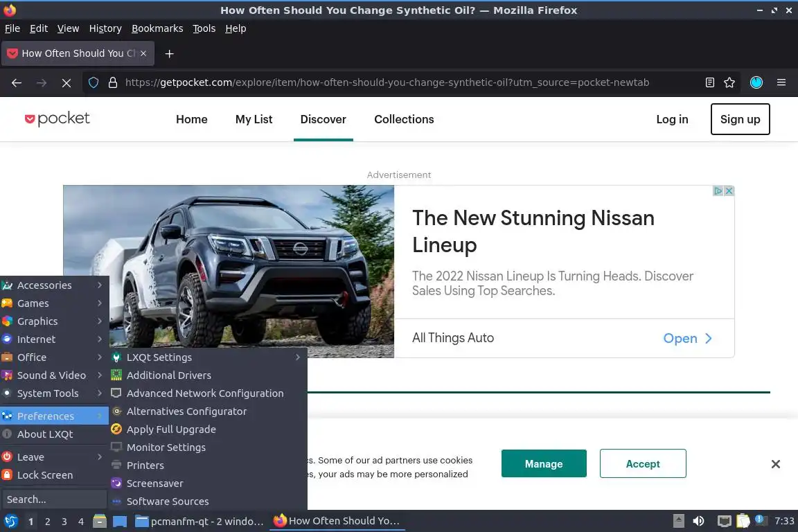Screen dimensions: 798x532
Task: Open the Help menu
Action: click(236, 28)
